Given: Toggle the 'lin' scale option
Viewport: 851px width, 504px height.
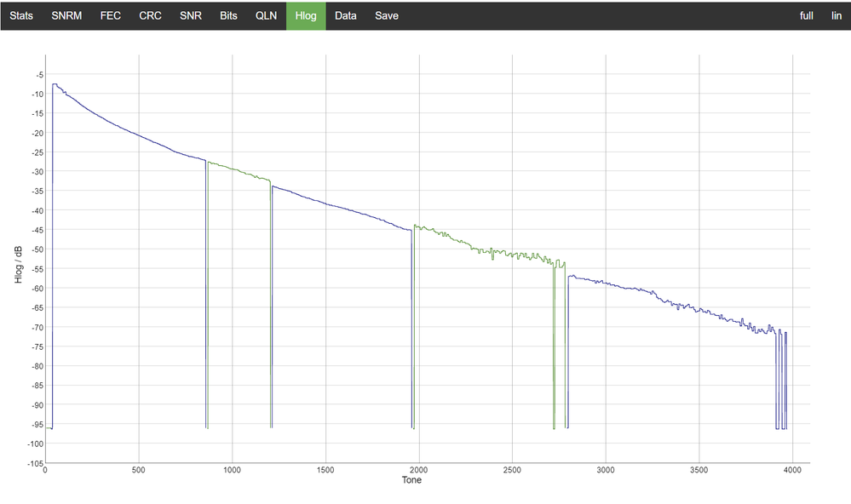Looking at the screenshot, I should point(836,15).
